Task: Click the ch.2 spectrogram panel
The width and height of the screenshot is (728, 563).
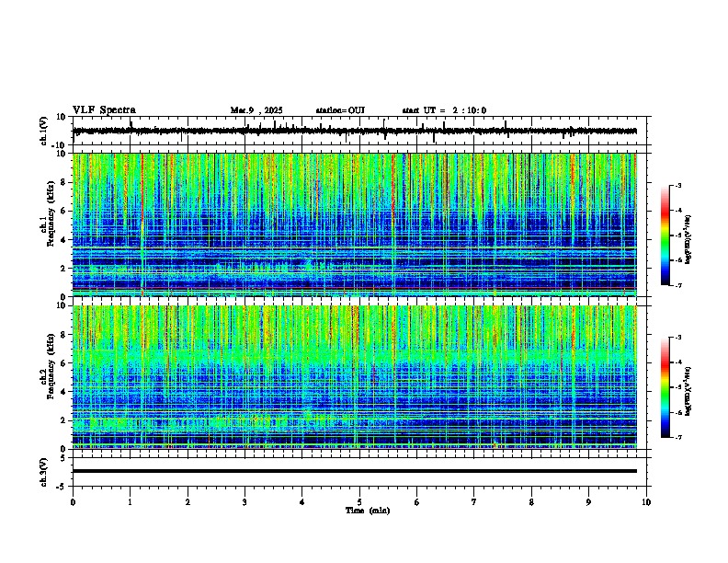Action: click(355, 377)
